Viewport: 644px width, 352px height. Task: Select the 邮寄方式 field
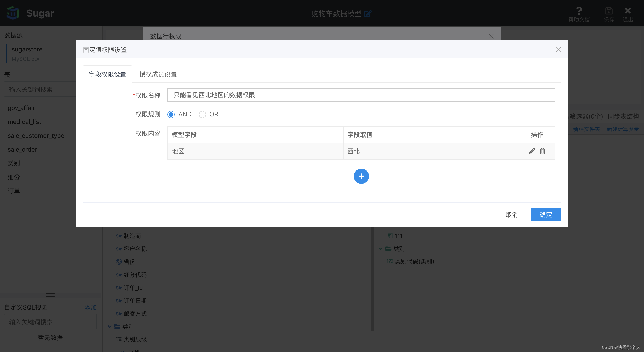pyautogui.click(x=135, y=314)
